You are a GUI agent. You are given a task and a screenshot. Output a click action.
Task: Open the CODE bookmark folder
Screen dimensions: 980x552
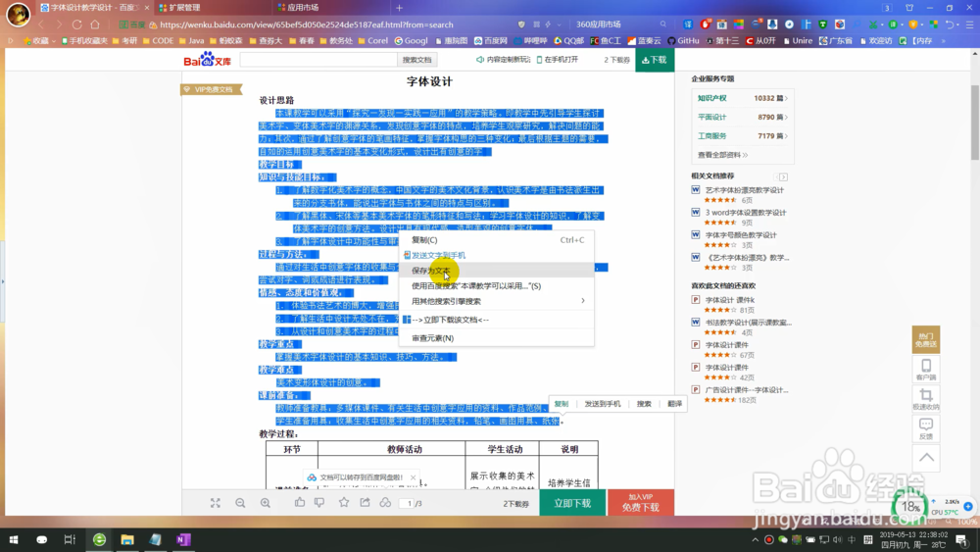(x=158, y=40)
